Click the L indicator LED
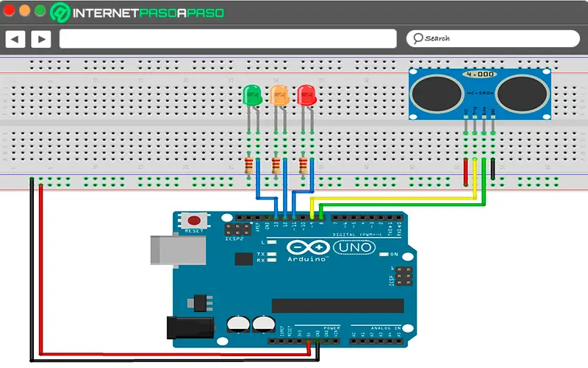The width and height of the screenshot is (588, 368). [x=271, y=242]
